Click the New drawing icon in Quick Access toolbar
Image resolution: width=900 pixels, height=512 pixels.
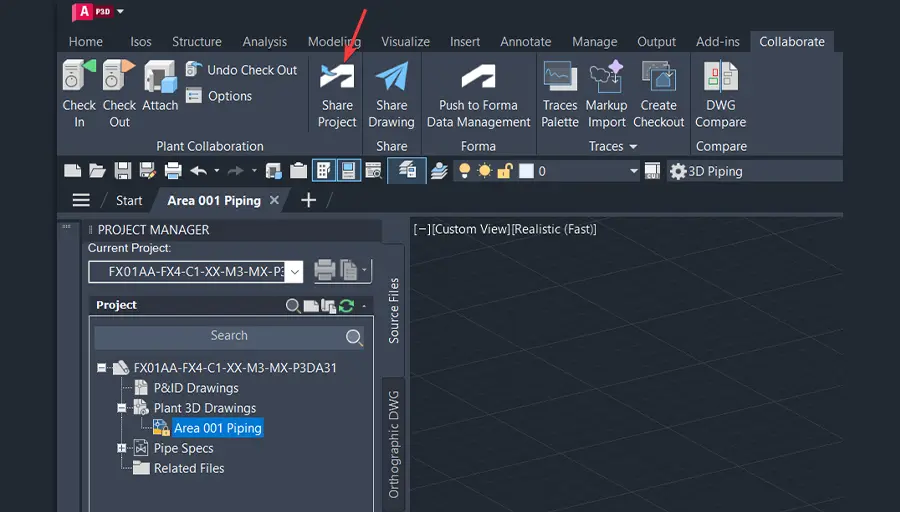coord(72,170)
